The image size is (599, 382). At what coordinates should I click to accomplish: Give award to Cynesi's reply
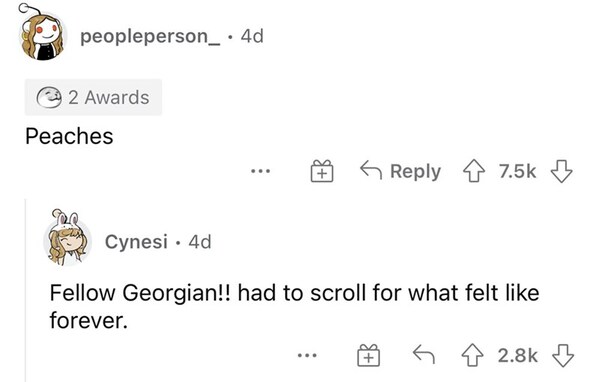368,356
